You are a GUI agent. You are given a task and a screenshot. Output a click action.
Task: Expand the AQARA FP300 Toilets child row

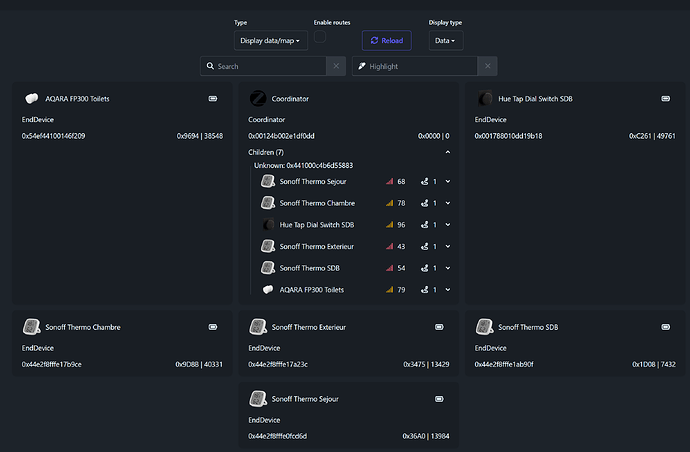click(x=447, y=290)
